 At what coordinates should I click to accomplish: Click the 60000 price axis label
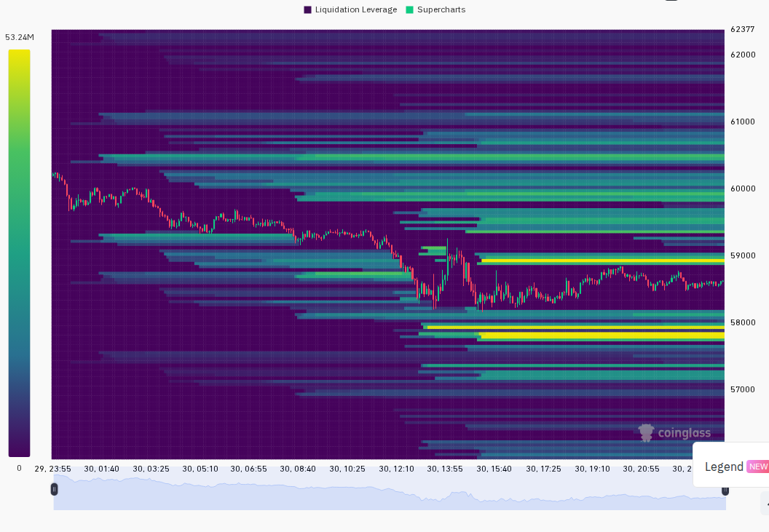(x=743, y=188)
